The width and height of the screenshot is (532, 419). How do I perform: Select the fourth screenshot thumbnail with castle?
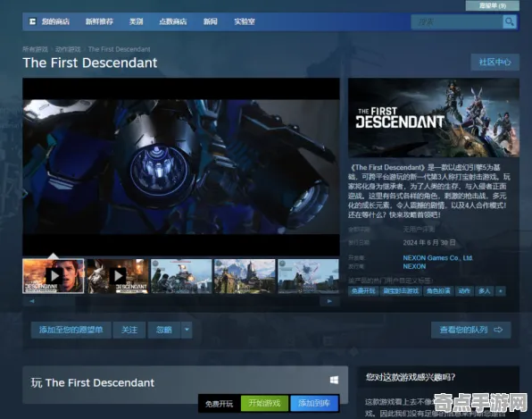tap(245, 276)
